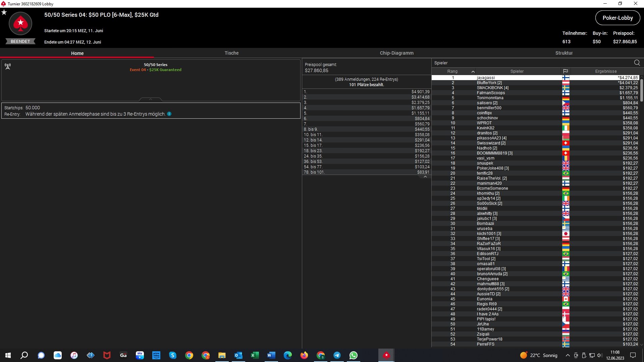Click the blue info icon beside Re-Entry text

pos(169,114)
